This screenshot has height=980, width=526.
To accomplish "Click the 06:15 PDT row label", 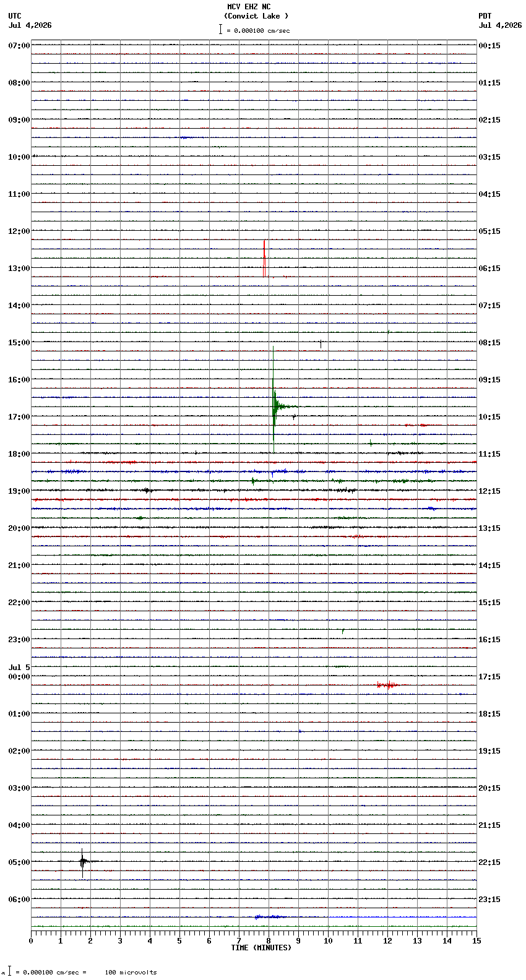I will tap(489, 269).
